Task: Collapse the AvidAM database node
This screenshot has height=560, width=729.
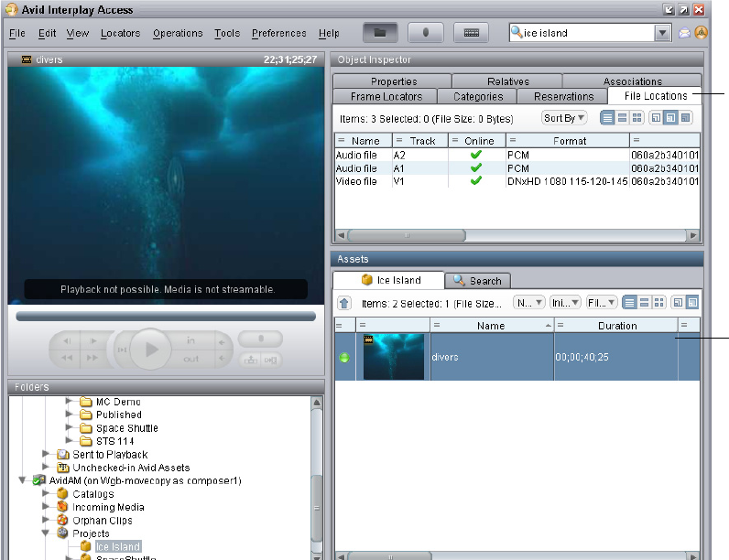Action: [x=22, y=480]
